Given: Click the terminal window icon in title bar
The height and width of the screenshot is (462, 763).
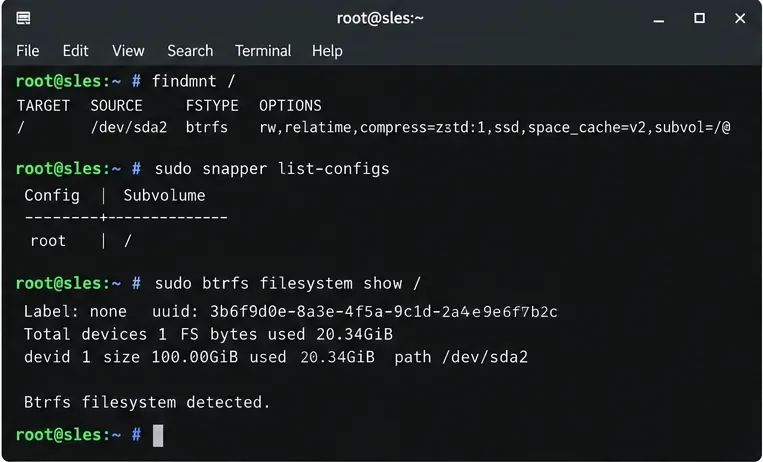Looking at the screenshot, I should click(23, 18).
